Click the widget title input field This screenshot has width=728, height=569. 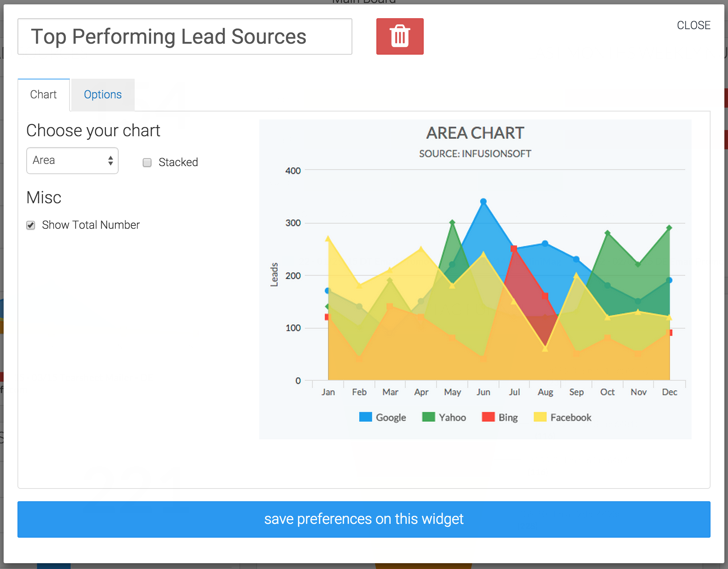click(x=185, y=36)
